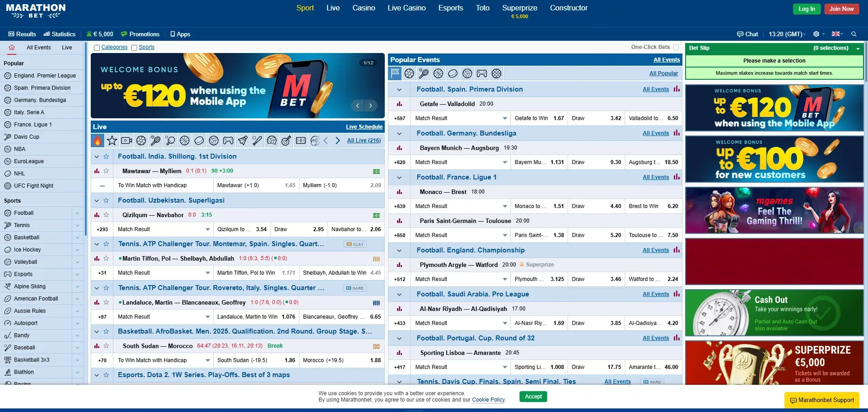Show live events with video streaming
Viewport: 868px width, 412px height.
click(127, 141)
